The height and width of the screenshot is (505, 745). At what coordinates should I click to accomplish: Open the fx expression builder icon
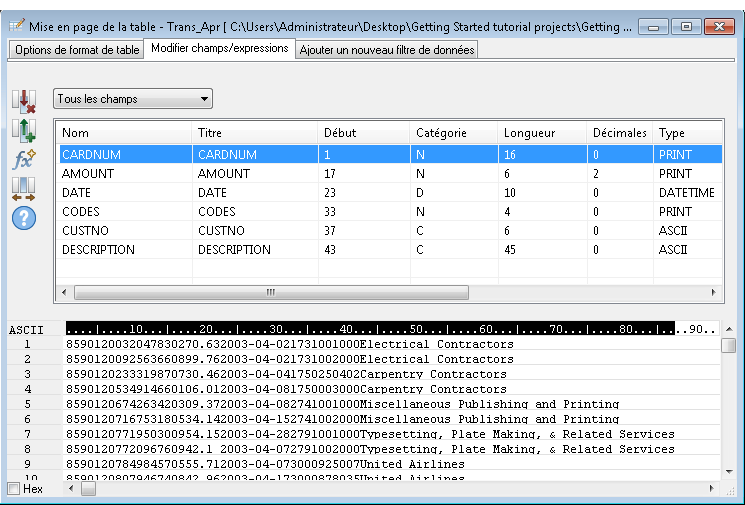pos(23,159)
